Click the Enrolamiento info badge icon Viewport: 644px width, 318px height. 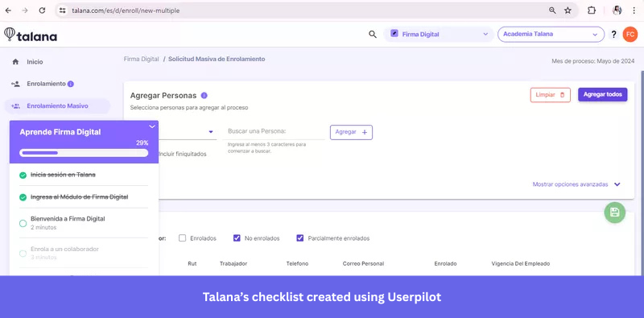click(71, 84)
